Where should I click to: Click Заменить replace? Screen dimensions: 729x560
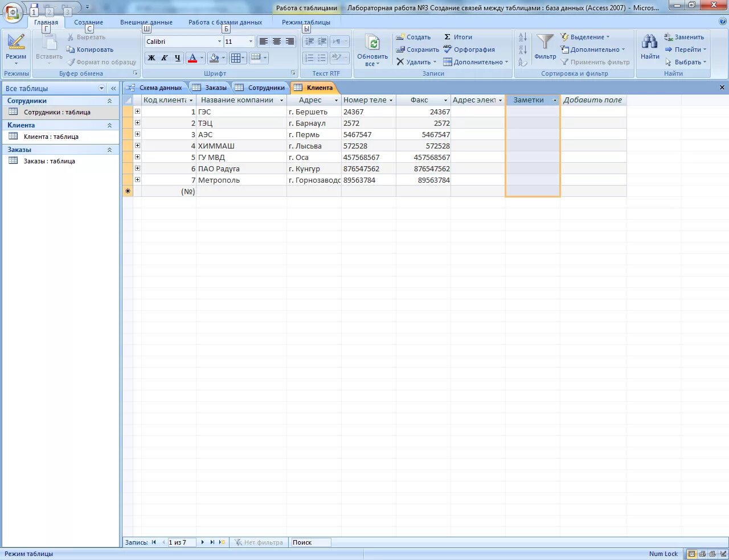684,37
